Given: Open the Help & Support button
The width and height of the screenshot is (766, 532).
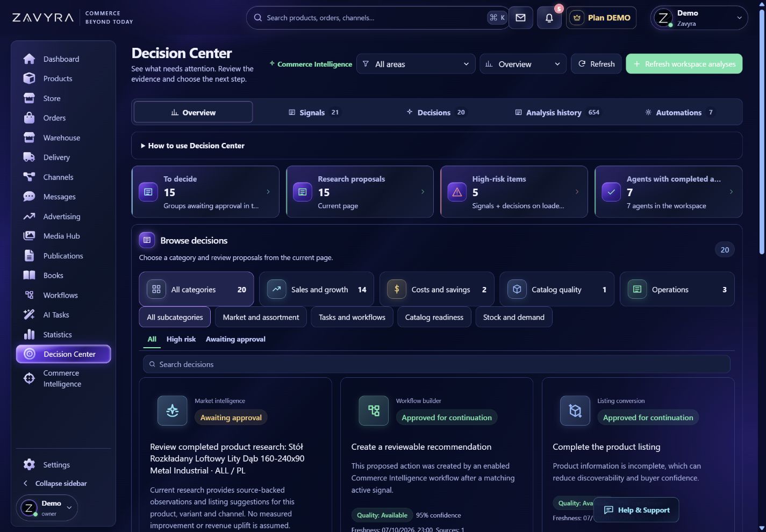Looking at the screenshot, I should tap(636, 510).
